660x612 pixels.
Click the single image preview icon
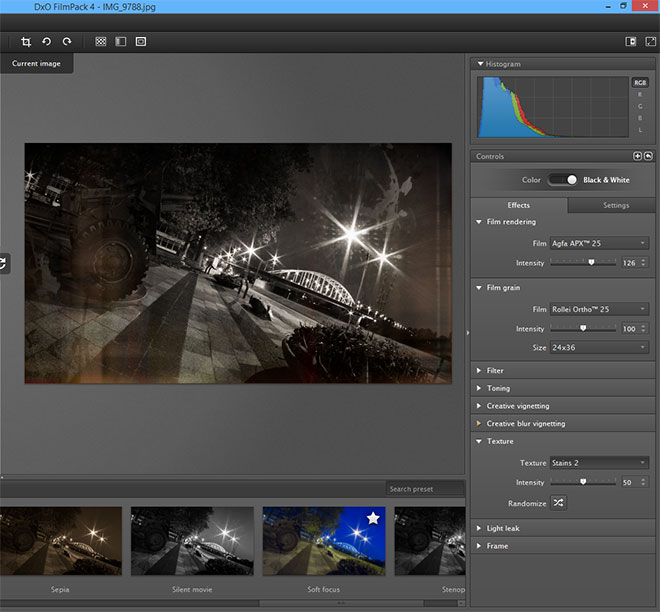tap(141, 41)
